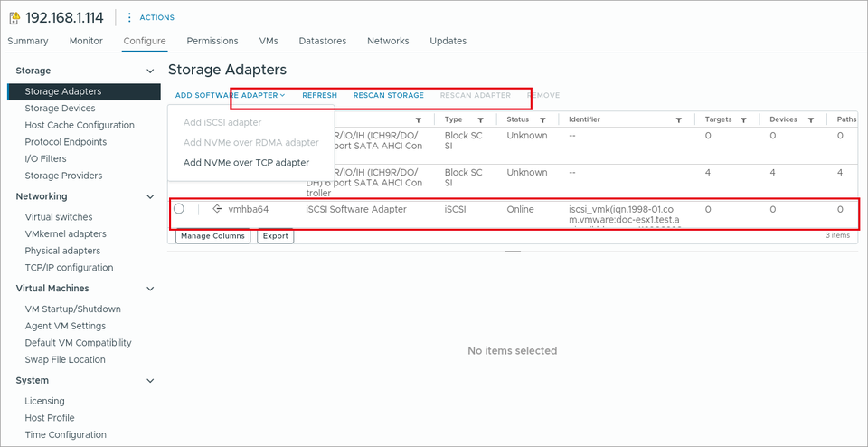Open Host Profile in sidebar

49,418
